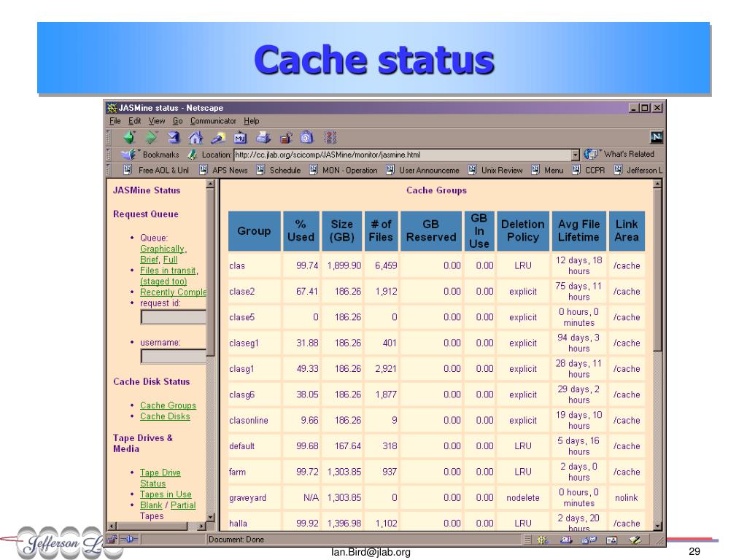
Task: Click the sidebar vertical scrollbar down arrow
Action: click(x=210, y=517)
